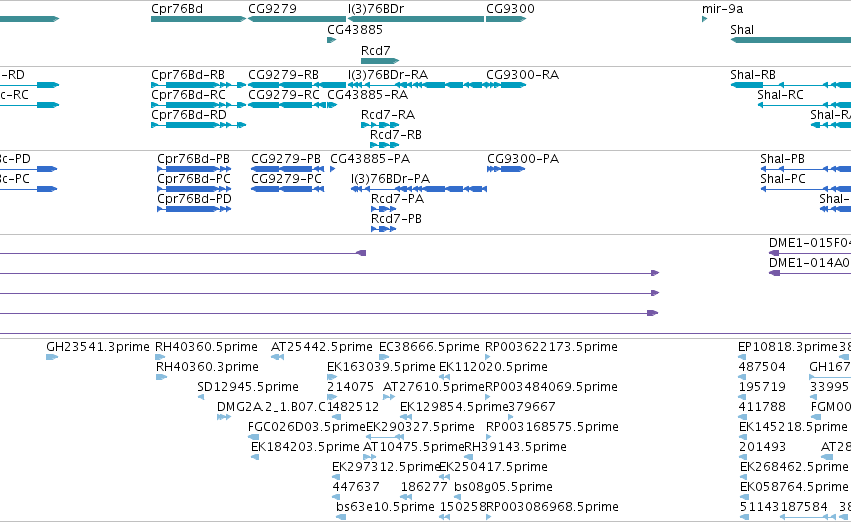
Task: Click the RP003086968.5prime EST
Action: pyautogui.click(x=488, y=518)
